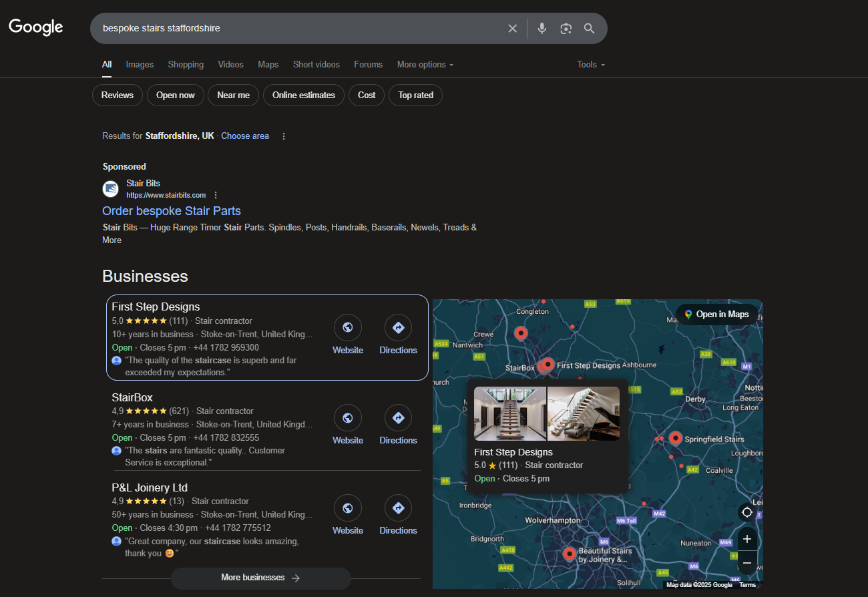
Task: Click the white spiral staircase photo thumbnail
Action: (x=584, y=414)
